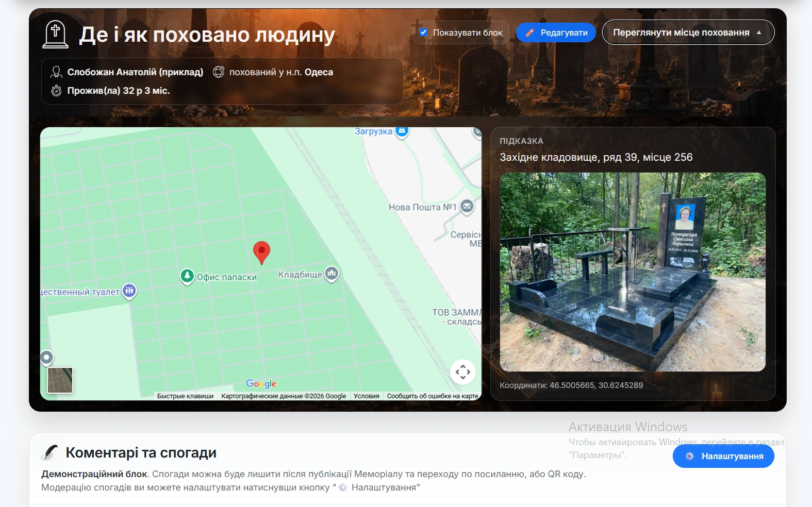
Task: Open 'Переглянути місце поховання' dropdown
Action: tap(688, 32)
